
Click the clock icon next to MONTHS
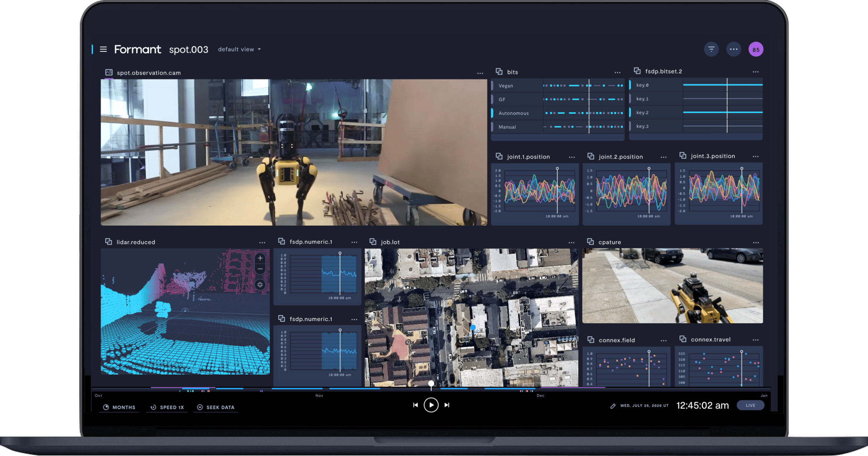[105, 407]
